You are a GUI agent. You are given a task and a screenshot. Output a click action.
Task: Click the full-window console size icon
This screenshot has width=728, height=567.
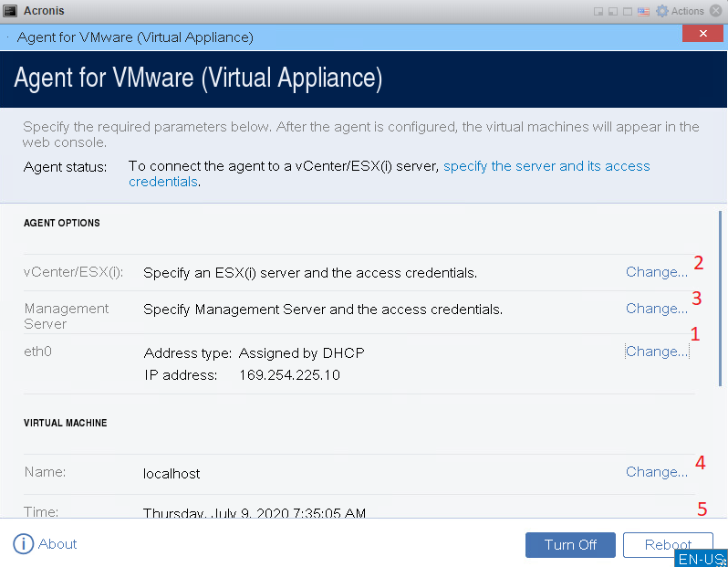(628, 11)
